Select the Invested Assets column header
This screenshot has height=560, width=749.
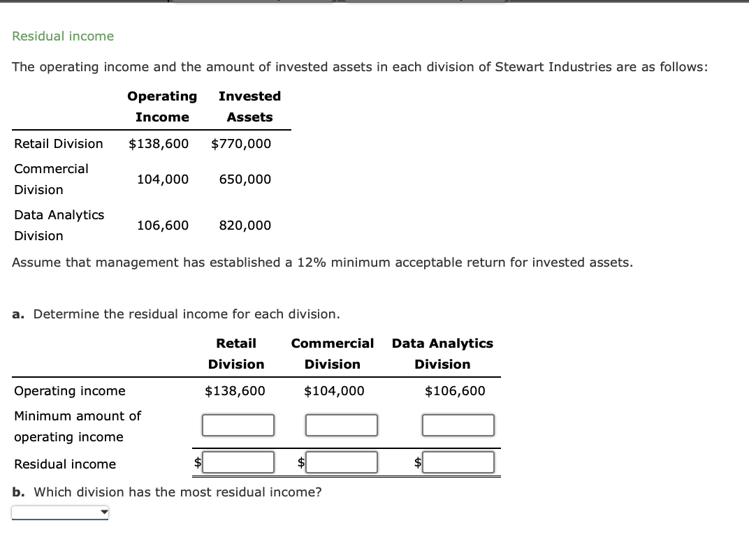249,106
